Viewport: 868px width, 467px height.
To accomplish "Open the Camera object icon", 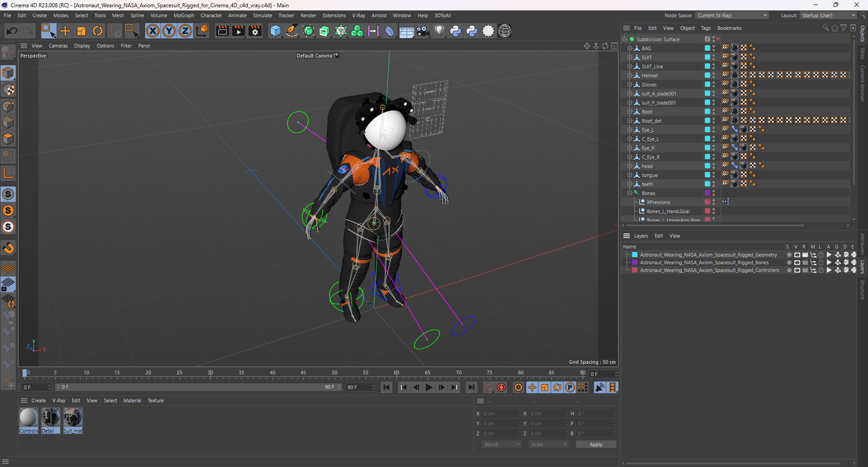I will (x=423, y=31).
